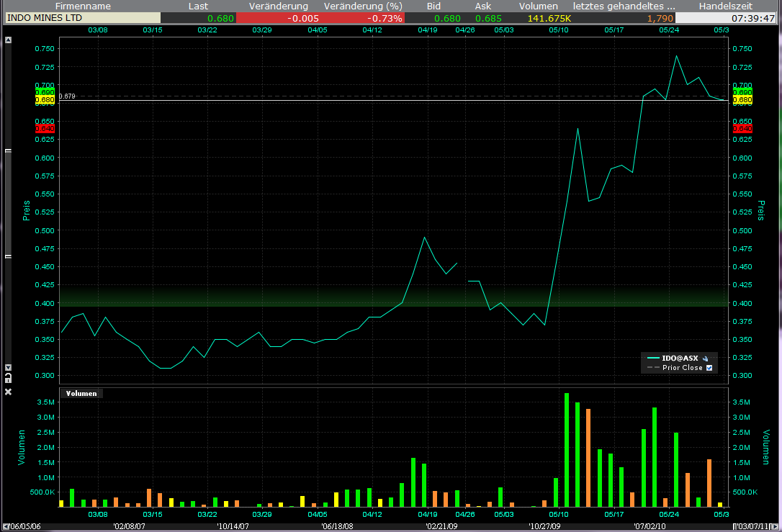
Task: Click the Prior Close legend label
Action: click(682, 368)
